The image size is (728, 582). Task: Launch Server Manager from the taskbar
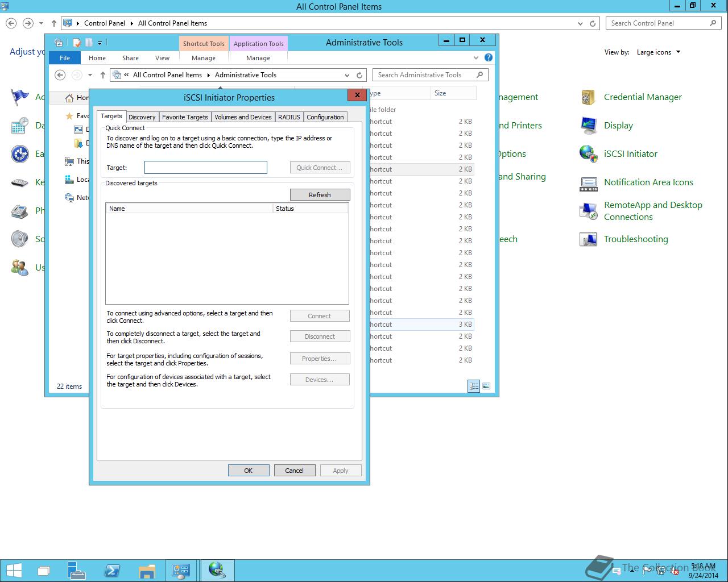click(76, 571)
